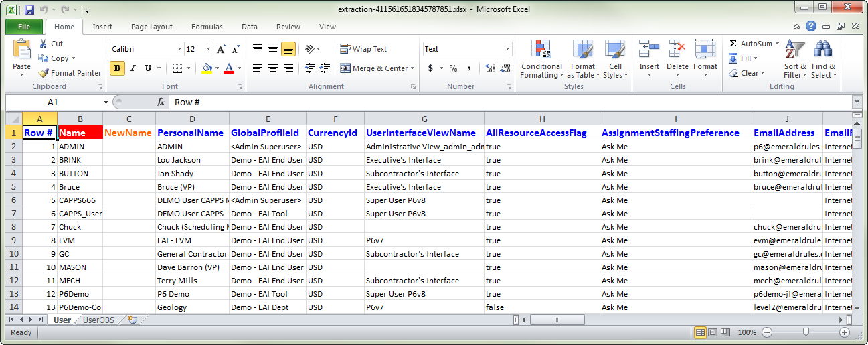Click the Format Painter icon
The height and width of the screenshot is (345, 868).
coord(44,73)
